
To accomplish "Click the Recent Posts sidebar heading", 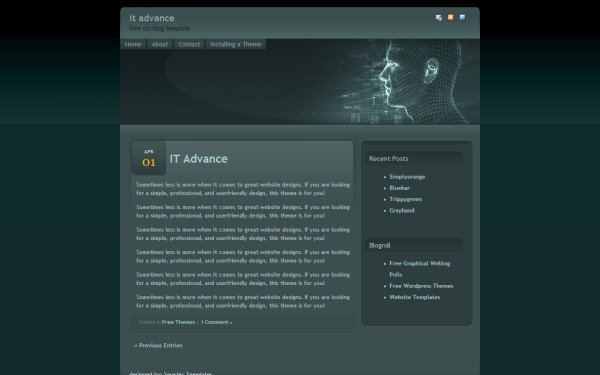I will pyautogui.click(x=388, y=158).
